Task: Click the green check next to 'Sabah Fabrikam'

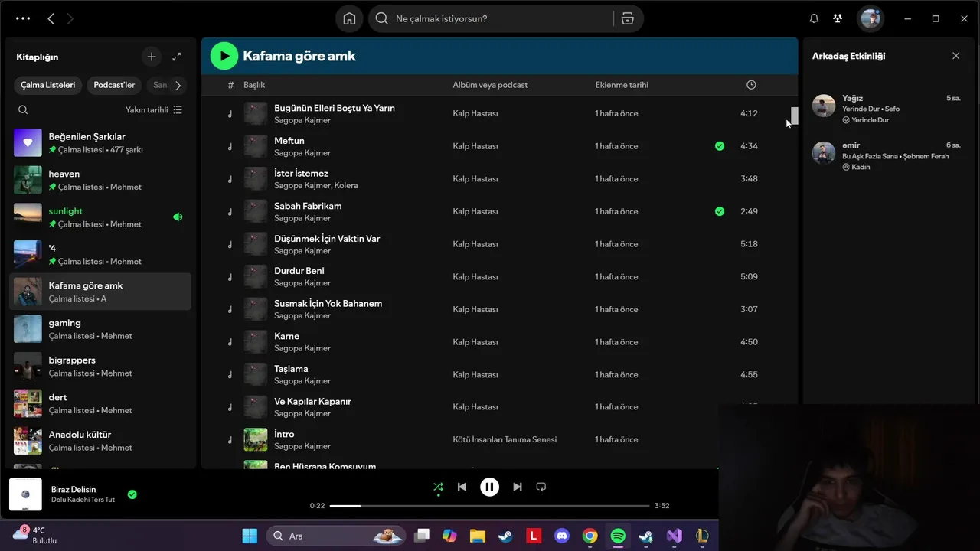Action: (720, 211)
